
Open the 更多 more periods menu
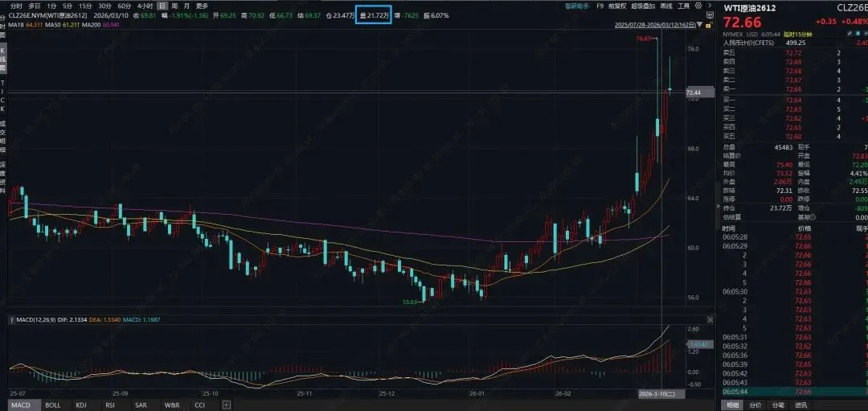(x=202, y=6)
